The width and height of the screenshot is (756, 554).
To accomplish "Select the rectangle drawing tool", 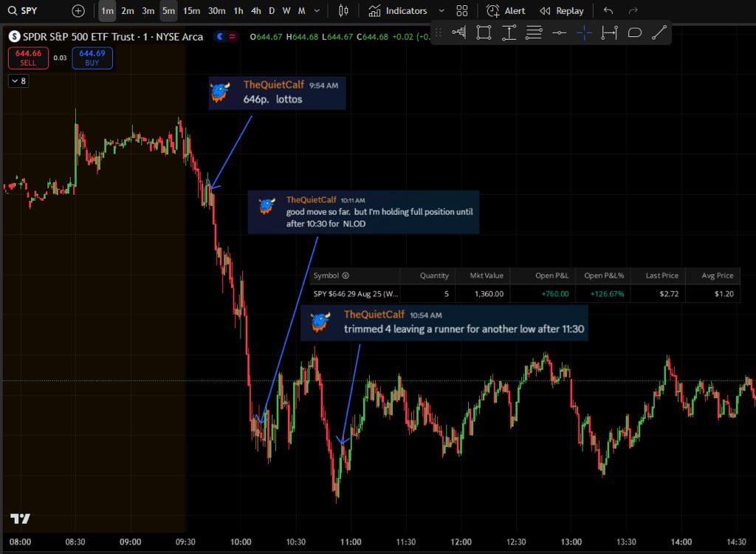I will point(484,33).
